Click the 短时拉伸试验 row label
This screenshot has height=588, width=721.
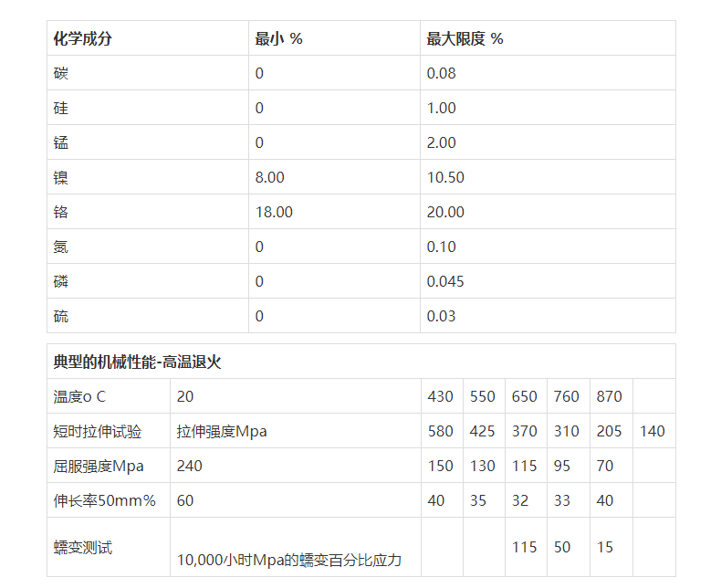pyautogui.click(x=97, y=432)
